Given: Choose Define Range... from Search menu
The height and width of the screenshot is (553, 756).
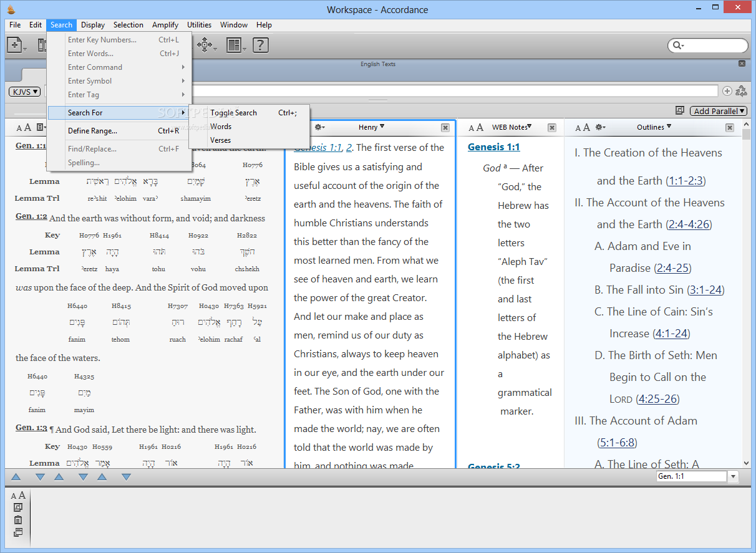Looking at the screenshot, I should (x=119, y=131).
